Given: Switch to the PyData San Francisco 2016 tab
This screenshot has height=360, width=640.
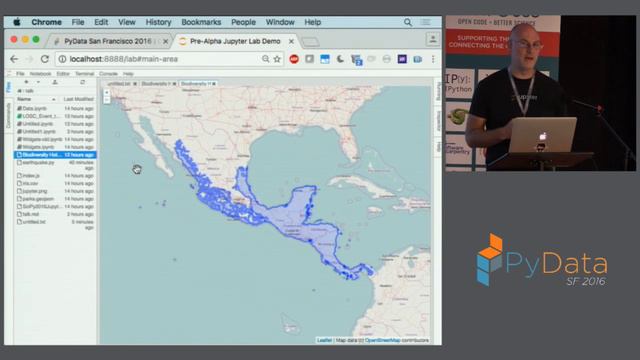Looking at the screenshot, I should pos(108,41).
